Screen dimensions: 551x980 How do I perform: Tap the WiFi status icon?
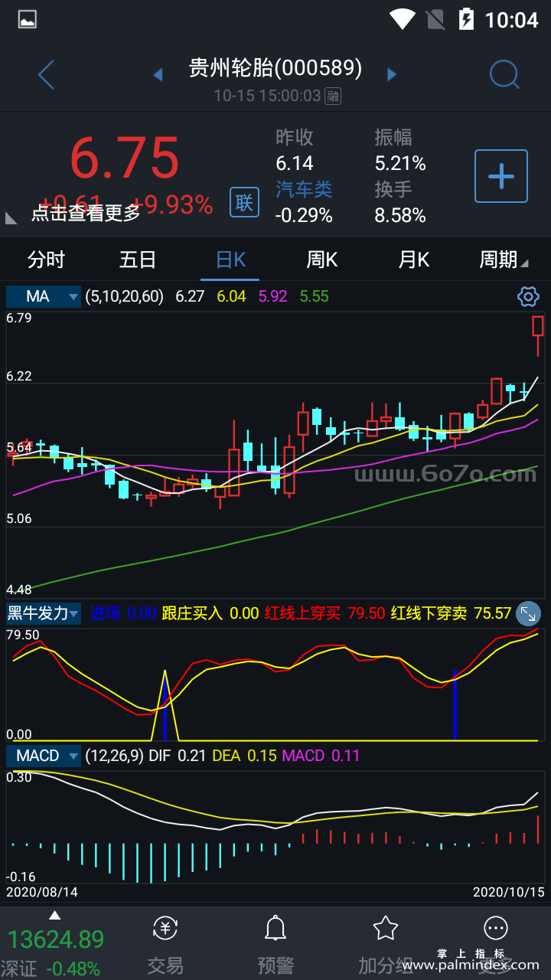(x=403, y=19)
